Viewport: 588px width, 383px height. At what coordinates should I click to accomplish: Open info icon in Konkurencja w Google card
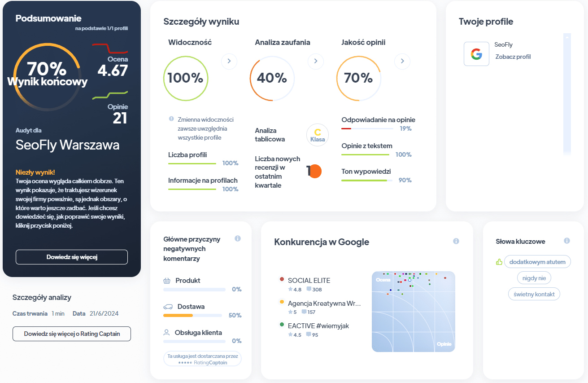[456, 241]
